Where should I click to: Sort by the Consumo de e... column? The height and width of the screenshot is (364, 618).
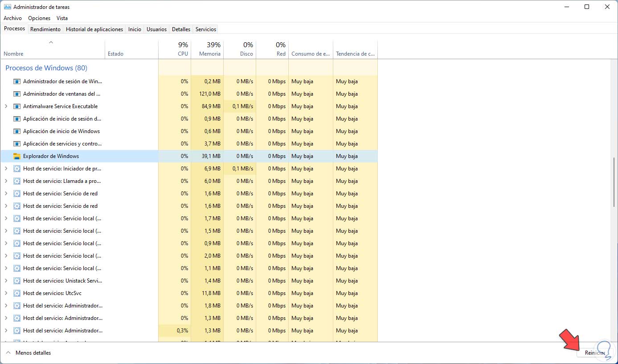(311, 49)
